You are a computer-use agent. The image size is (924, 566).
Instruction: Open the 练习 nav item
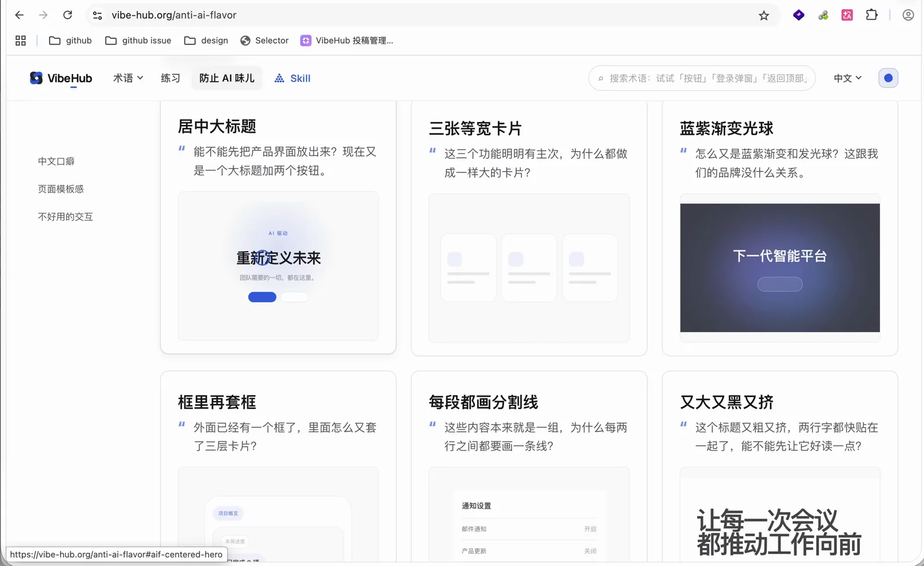coord(170,78)
